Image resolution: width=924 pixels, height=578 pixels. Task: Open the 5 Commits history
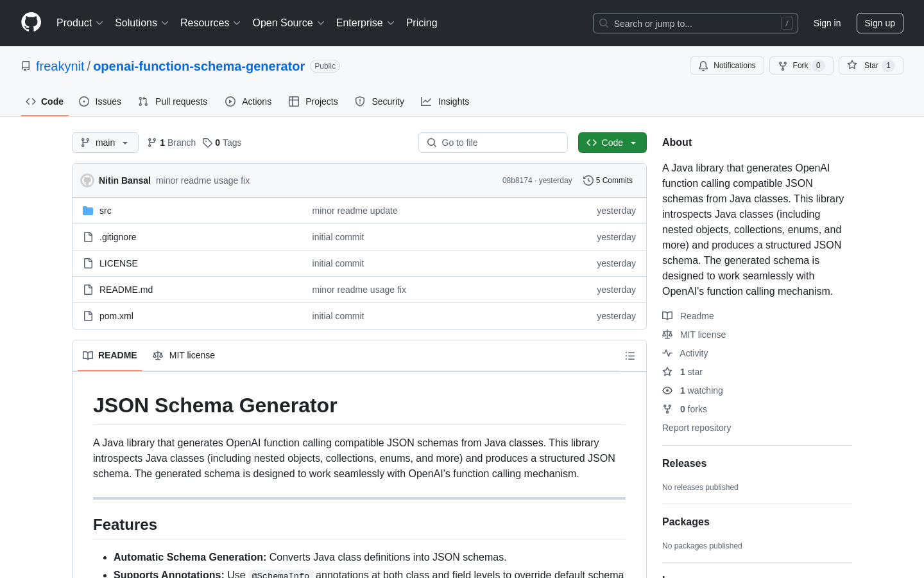(608, 180)
